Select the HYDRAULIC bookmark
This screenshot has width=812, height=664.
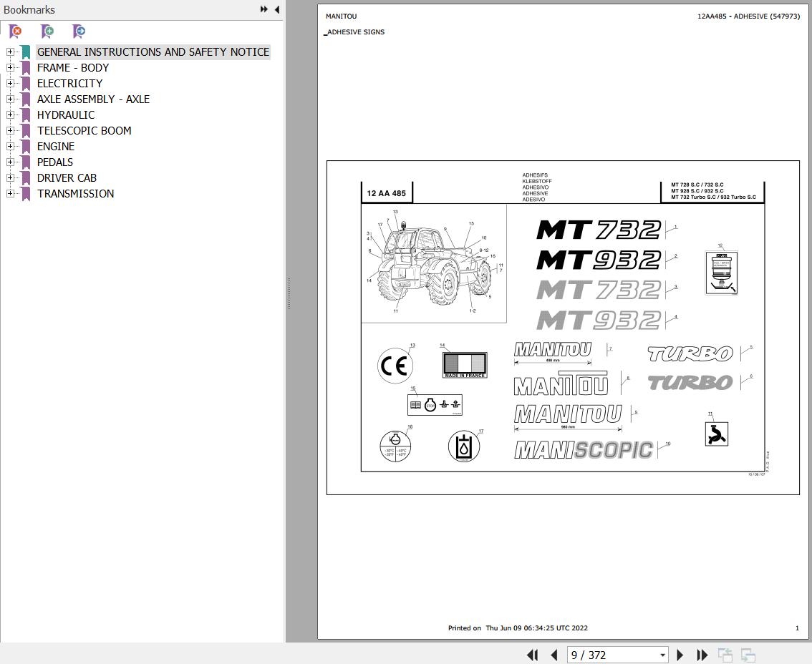[x=66, y=115]
